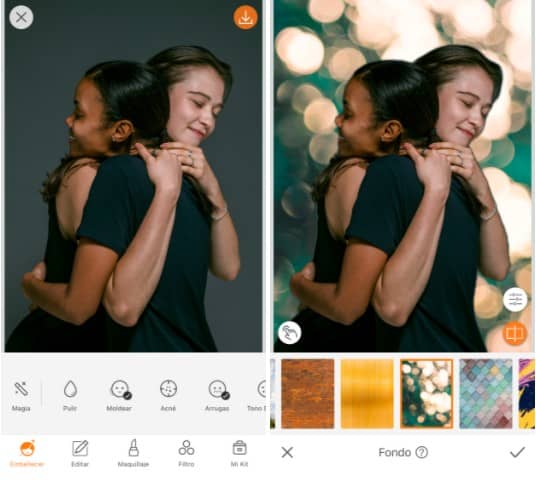
Task: Select the rusty orange brick background
Action: (308, 394)
